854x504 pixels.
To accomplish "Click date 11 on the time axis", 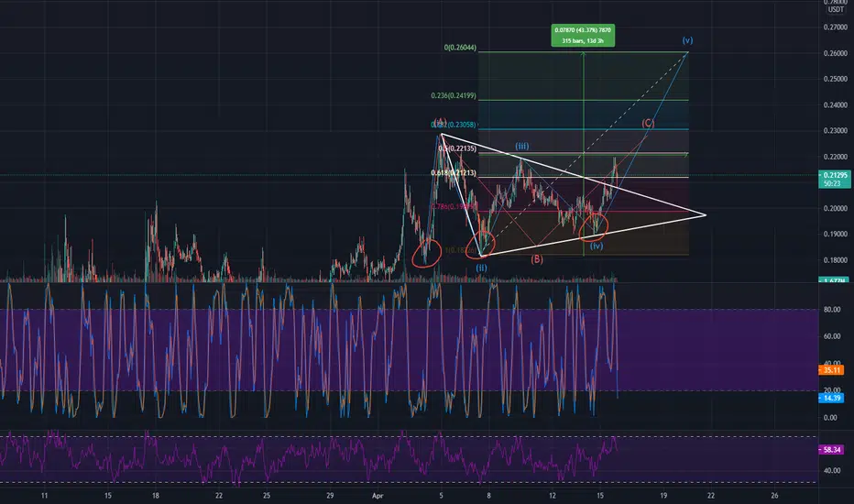I will [x=45, y=496].
